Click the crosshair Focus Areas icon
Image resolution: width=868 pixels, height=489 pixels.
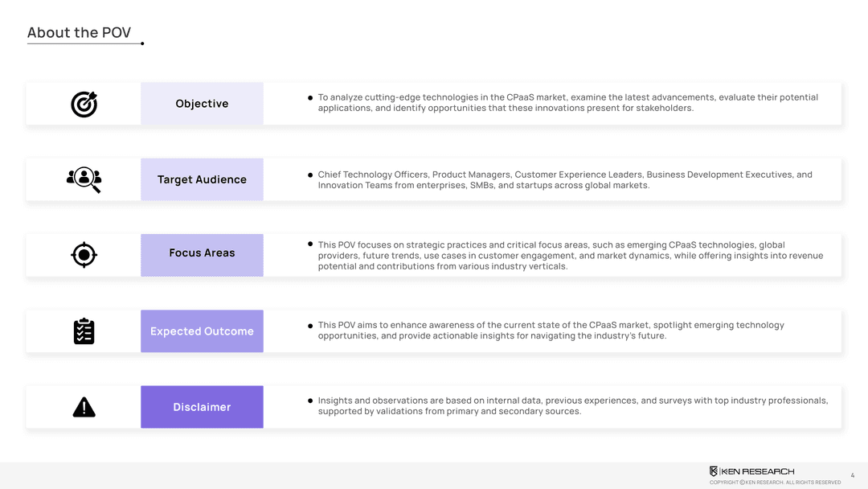(84, 255)
